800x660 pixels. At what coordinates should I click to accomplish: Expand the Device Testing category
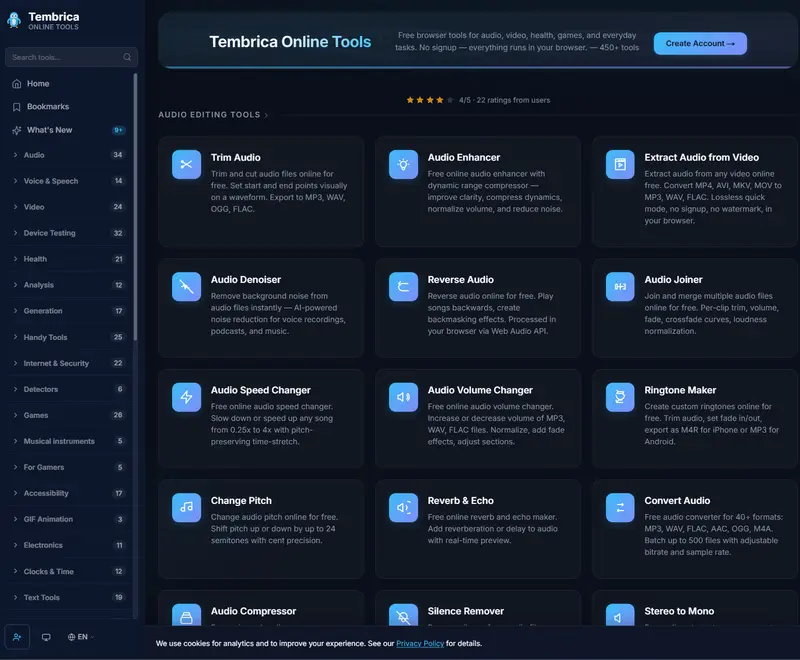[x=69, y=233]
